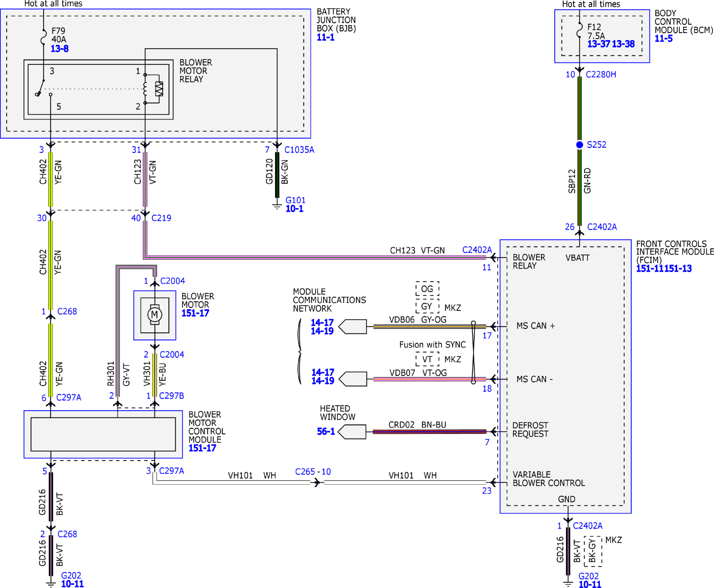Select wire label GD120

[x=269, y=171]
